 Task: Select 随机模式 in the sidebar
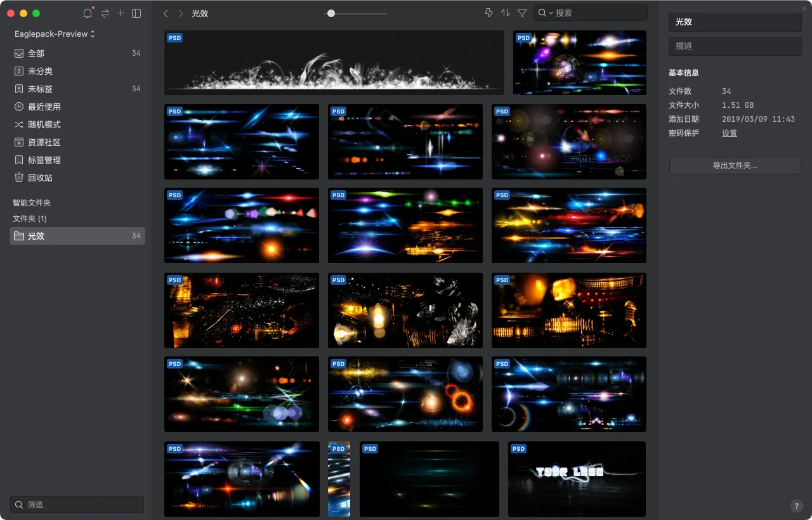[x=44, y=124]
